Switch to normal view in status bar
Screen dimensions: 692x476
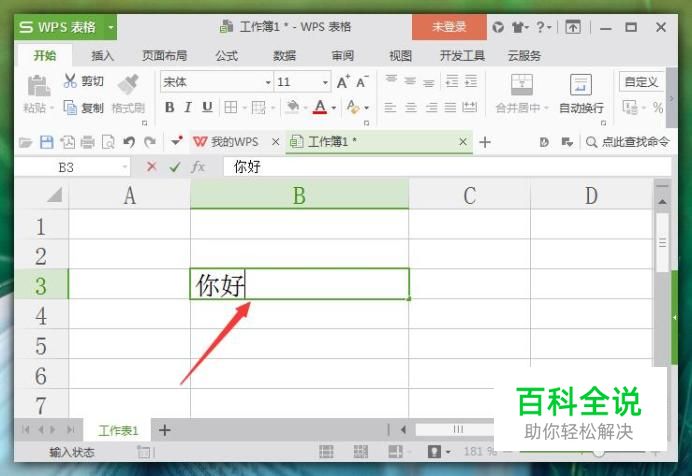pyautogui.click(x=326, y=452)
